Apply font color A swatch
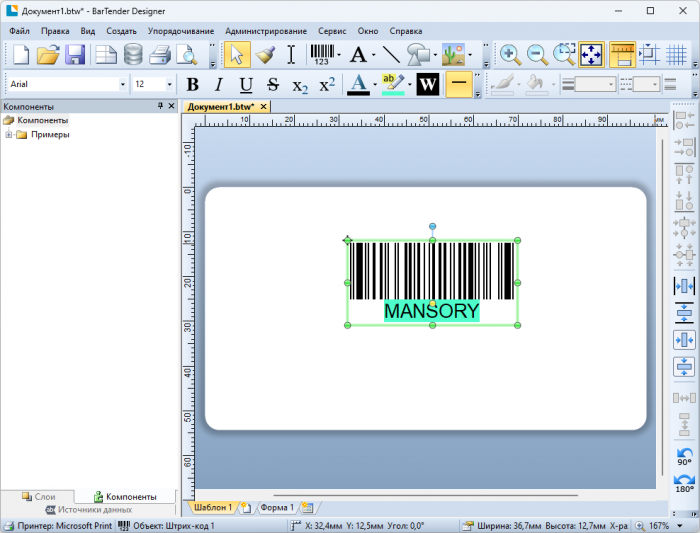700x533 pixels. tap(358, 84)
